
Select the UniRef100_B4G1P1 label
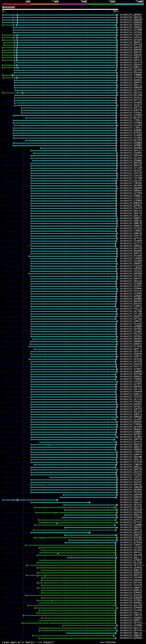(x=131, y=304)
